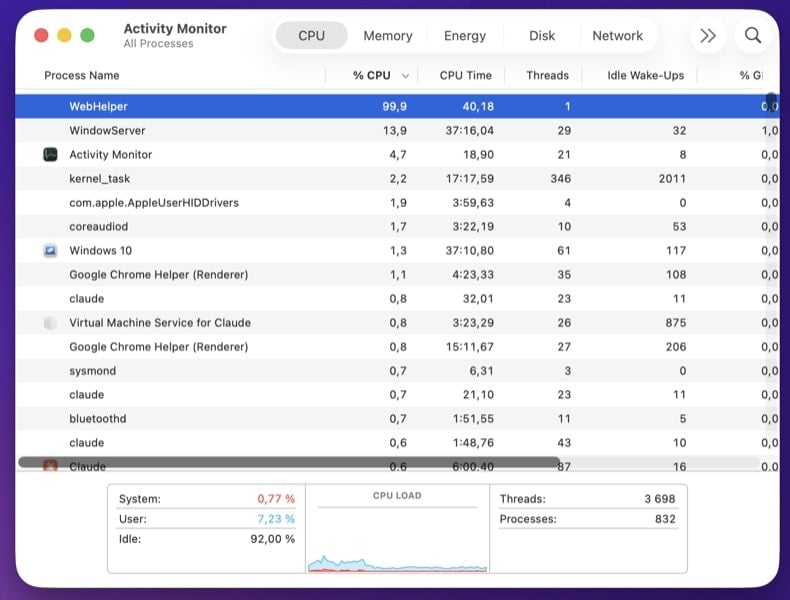Sort by Process Name column header
790x600 pixels.
82,76
